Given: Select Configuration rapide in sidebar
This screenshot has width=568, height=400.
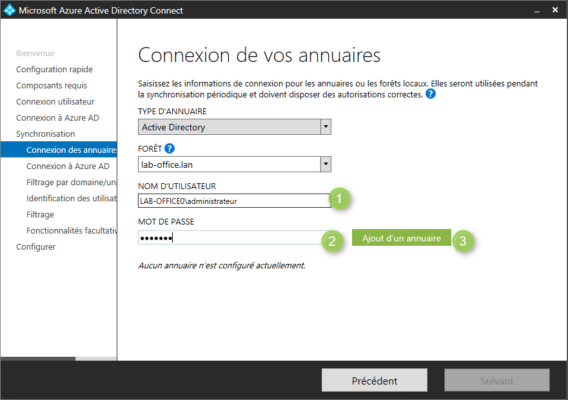Looking at the screenshot, I should pos(54,69).
